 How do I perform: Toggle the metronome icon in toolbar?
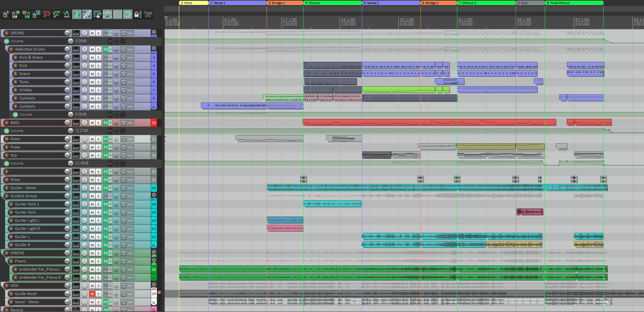point(66,15)
